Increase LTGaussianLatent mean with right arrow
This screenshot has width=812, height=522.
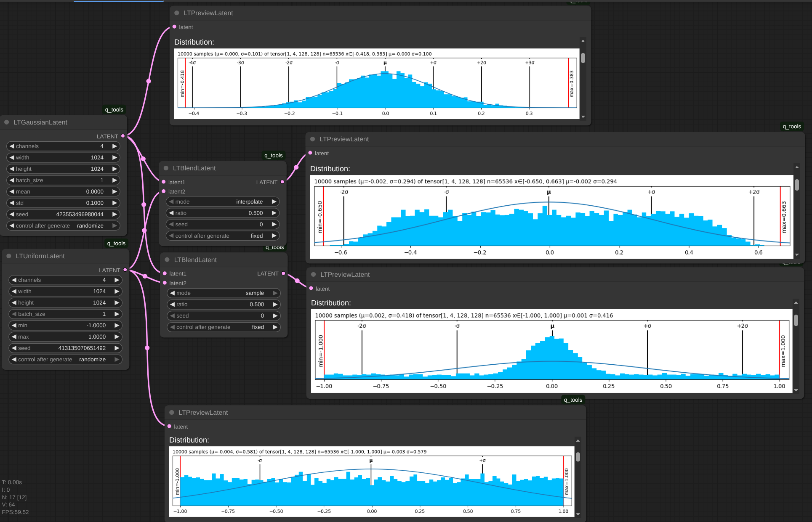point(114,192)
